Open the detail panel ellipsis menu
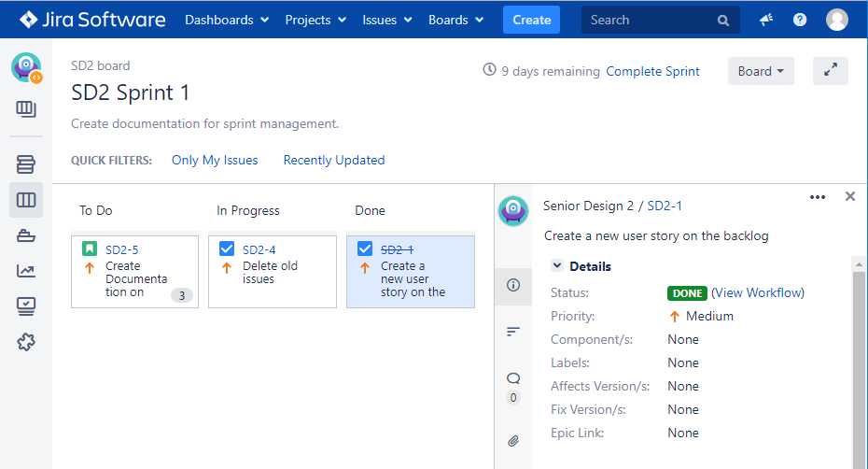 pyautogui.click(x=818, y=197)
